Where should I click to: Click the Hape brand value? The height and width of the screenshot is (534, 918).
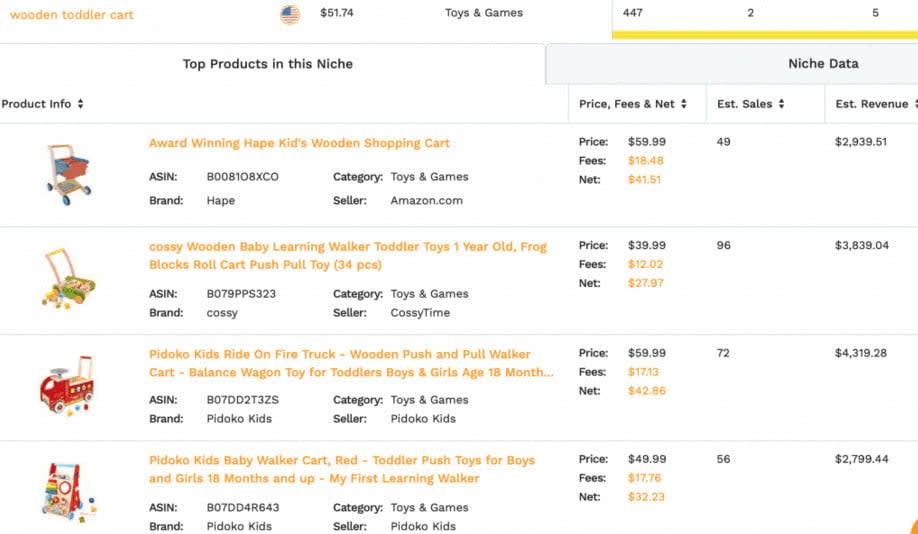221,201
